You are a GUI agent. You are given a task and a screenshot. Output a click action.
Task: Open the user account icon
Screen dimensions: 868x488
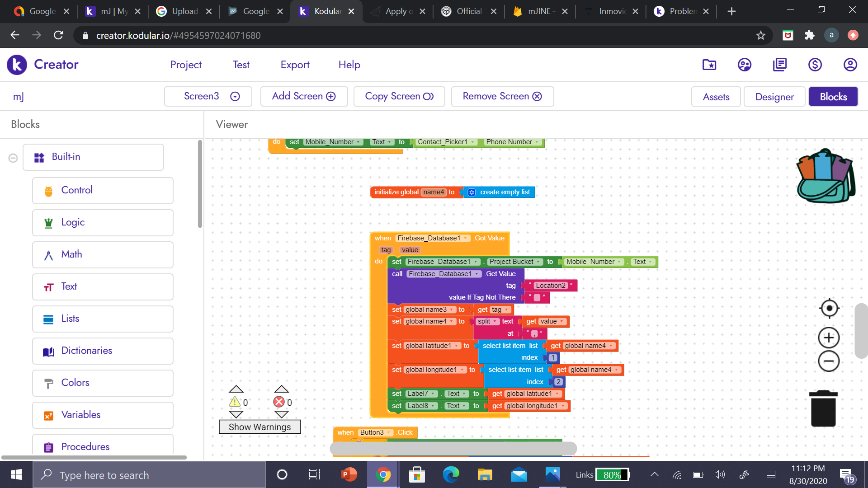(850, 65)
